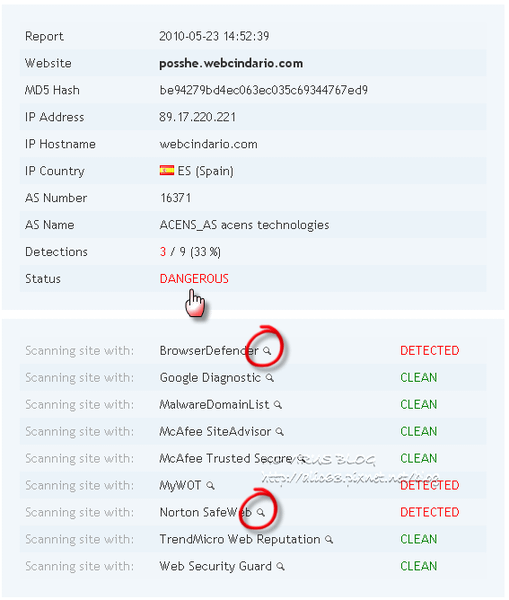
Task: Select the IP address 89.17.220.221
Action: point(197,117)
